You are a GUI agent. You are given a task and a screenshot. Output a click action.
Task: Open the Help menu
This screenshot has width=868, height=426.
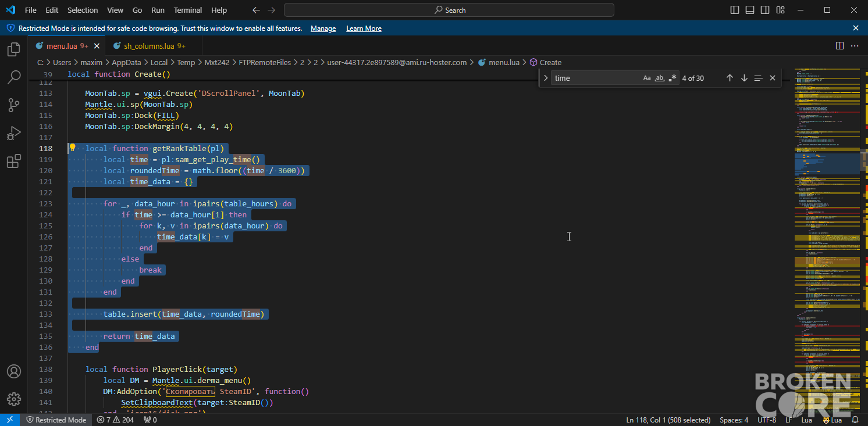pos(219,10)
